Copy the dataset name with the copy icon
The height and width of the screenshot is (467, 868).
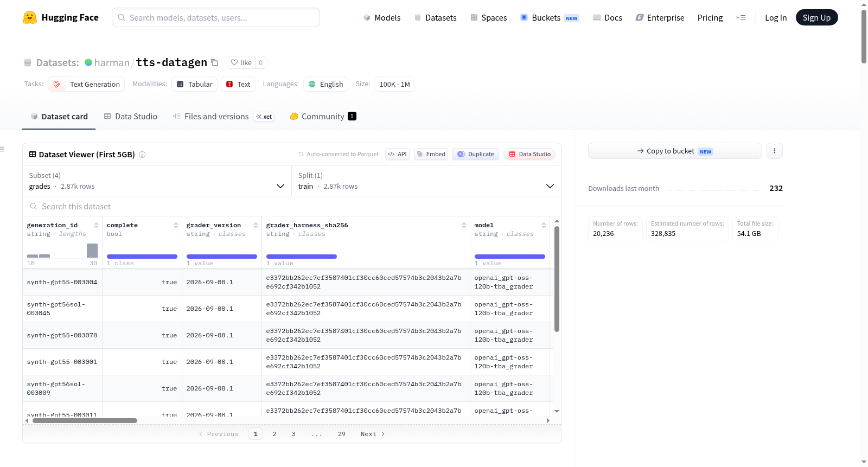214,62
